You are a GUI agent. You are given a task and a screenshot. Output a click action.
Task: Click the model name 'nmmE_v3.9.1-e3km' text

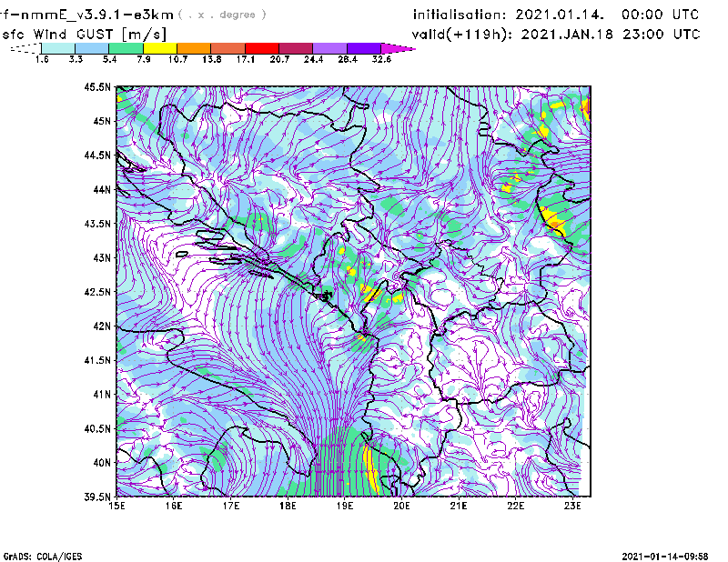[97, 15]
